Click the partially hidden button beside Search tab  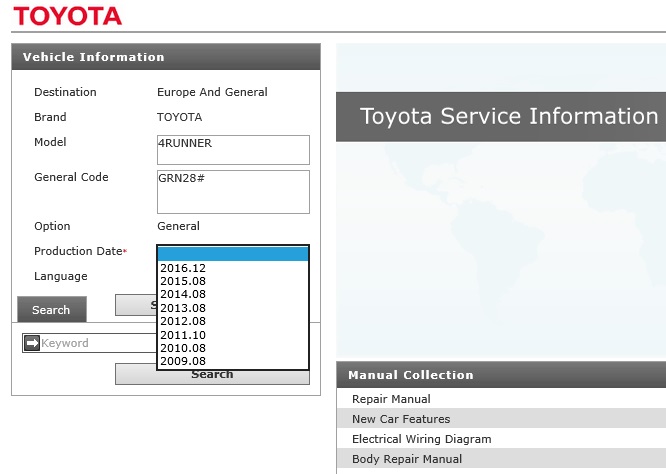click(x=136, y=305)
